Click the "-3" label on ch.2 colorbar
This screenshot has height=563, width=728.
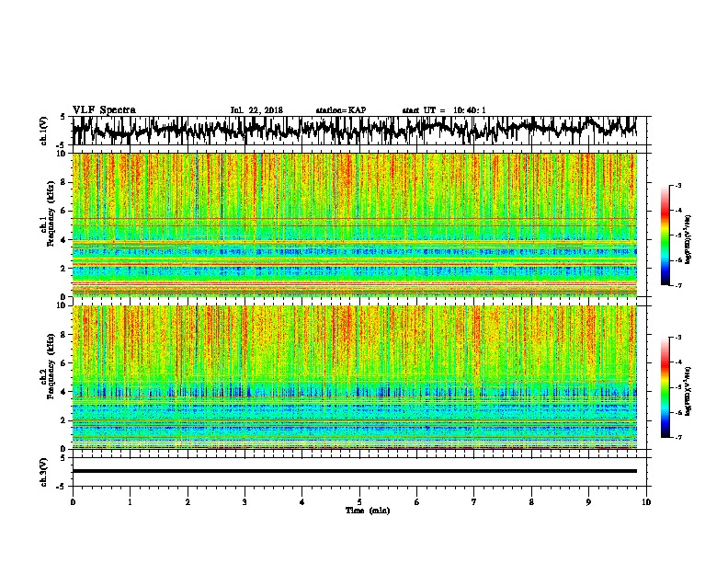tap(677, 338)
